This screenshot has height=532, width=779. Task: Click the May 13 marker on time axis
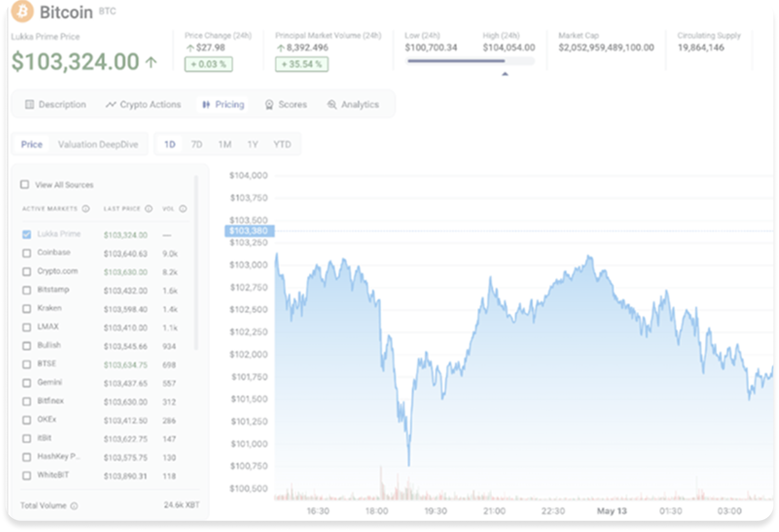point(612,511)
